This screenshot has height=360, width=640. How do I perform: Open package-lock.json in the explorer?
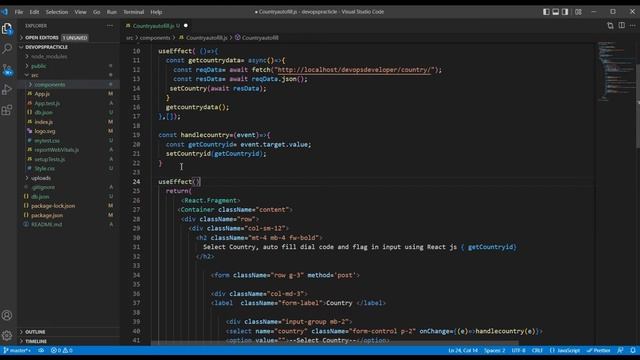pos(69,206)
